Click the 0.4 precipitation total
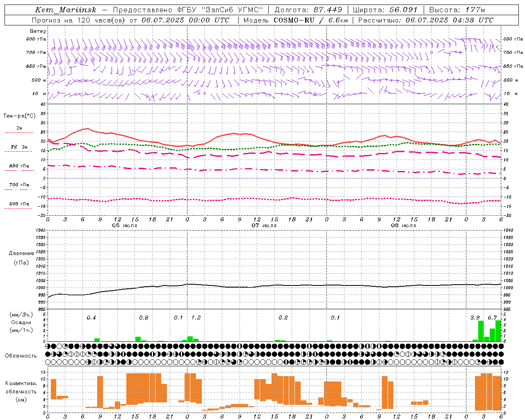 pyautogui.click(x=91, y=318)
